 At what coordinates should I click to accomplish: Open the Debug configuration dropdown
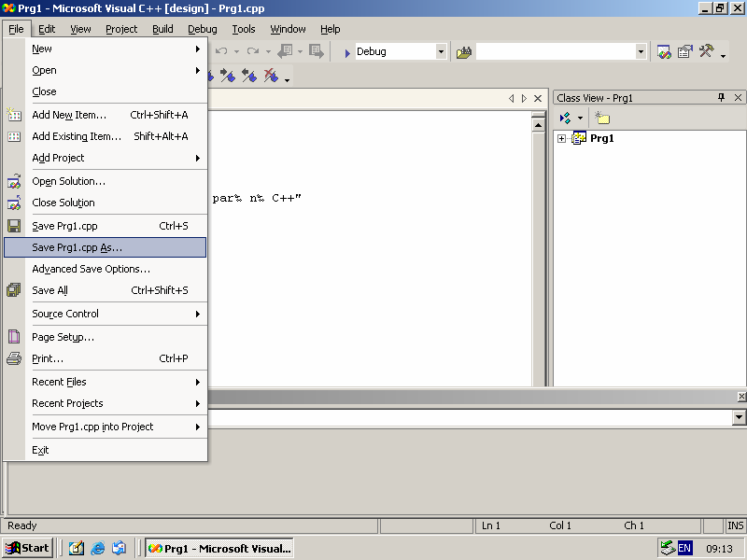coord(441,51)
